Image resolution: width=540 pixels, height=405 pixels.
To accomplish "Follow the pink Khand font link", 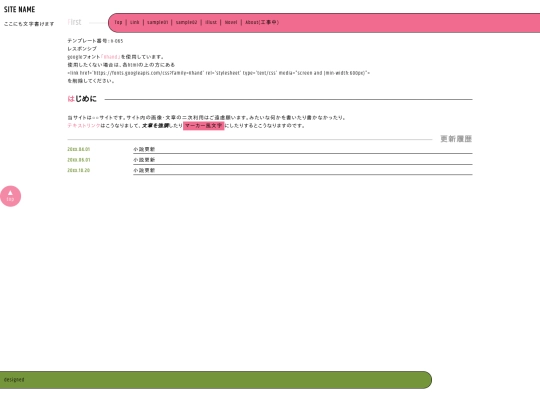I will click(111, 57).
